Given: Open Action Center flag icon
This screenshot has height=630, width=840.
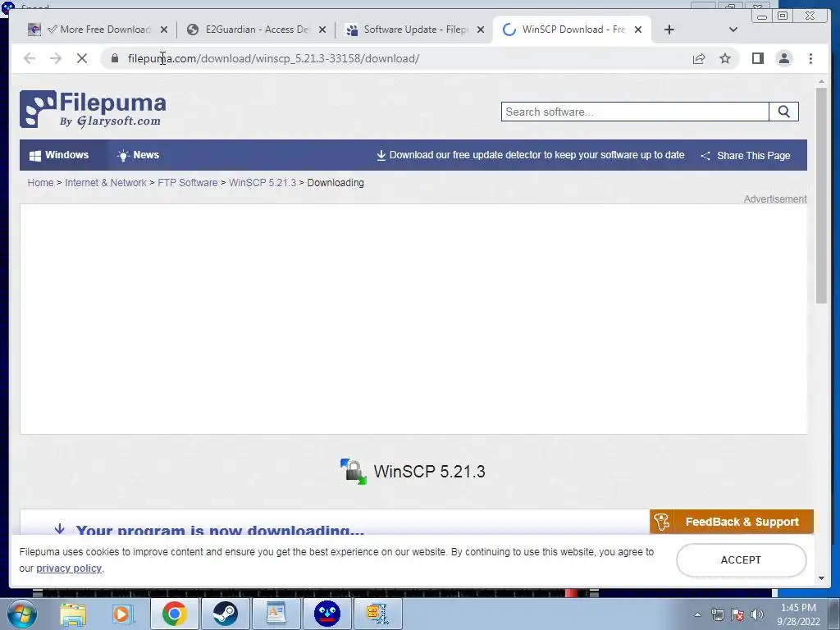Looking at the screenshot, I should 737,614.
